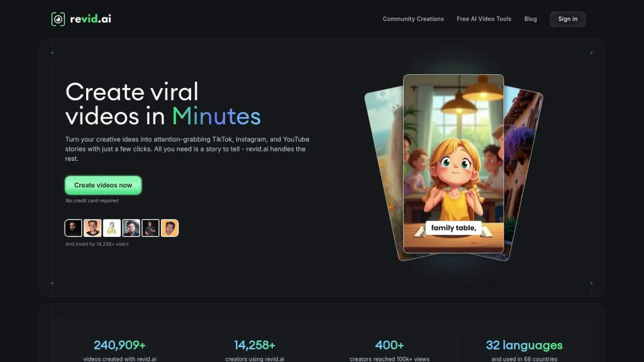This screenshot has height=362, width=644.
Task: Click the first user avatar with dark background
Action: pos(74,228)
